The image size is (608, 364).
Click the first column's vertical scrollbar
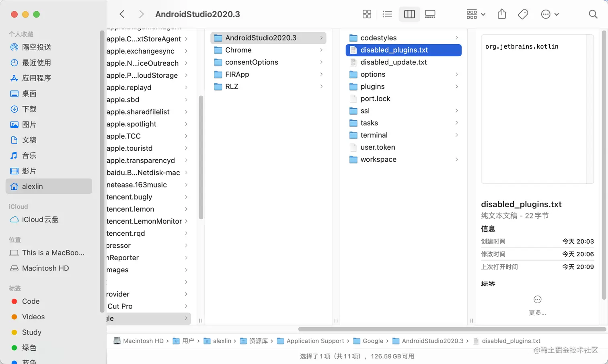pos(201,157)
